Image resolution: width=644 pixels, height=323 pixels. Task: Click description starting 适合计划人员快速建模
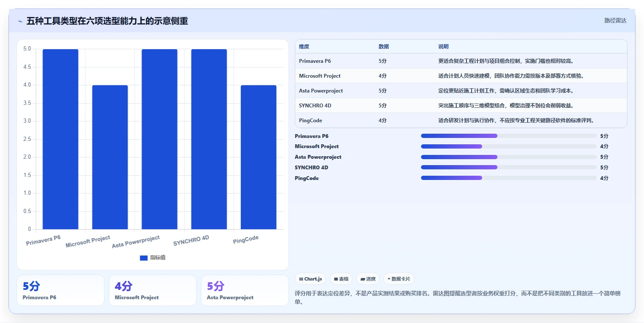tap(511, 76)
